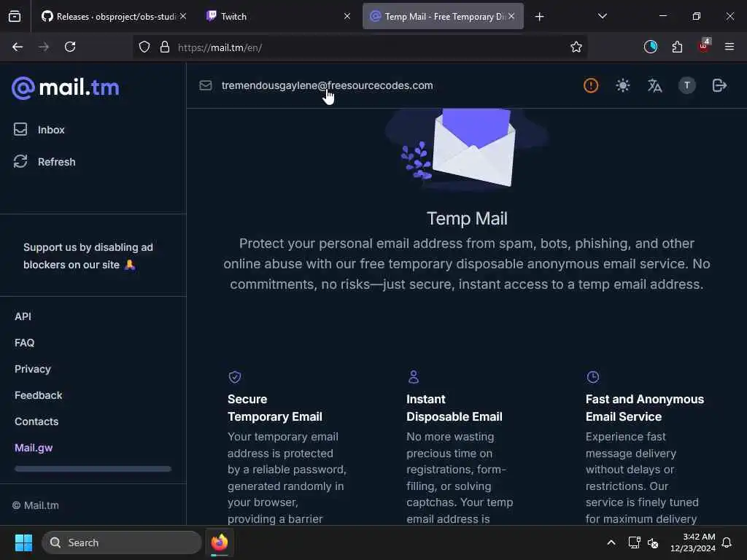Viewport: 747px width, 560px height.
Task: Click the logout icon
Action: [x=719, y=86]
